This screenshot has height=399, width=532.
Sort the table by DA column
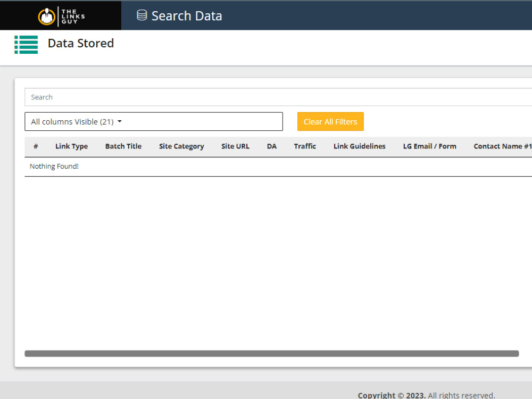click(x=271, y=146)
